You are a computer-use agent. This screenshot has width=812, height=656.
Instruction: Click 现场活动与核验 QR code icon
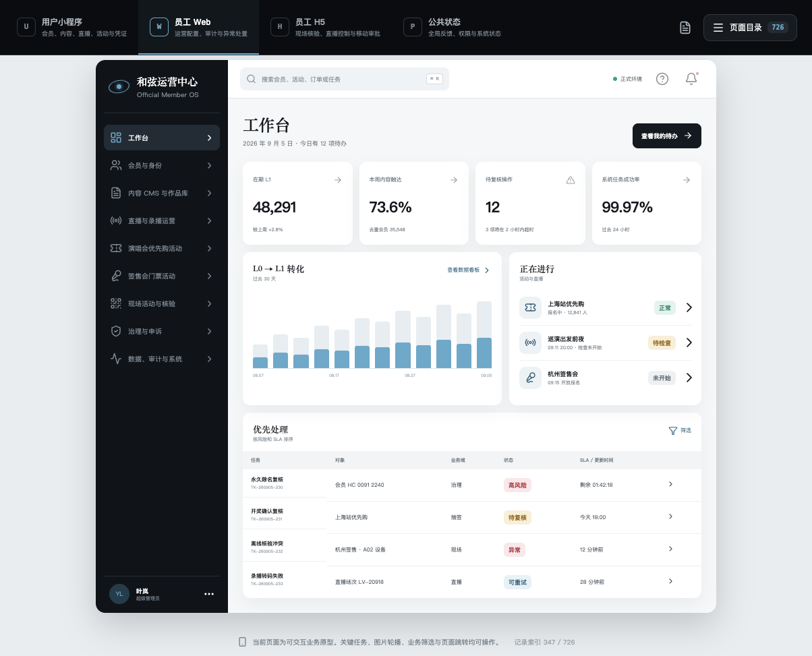click(116, 303)
